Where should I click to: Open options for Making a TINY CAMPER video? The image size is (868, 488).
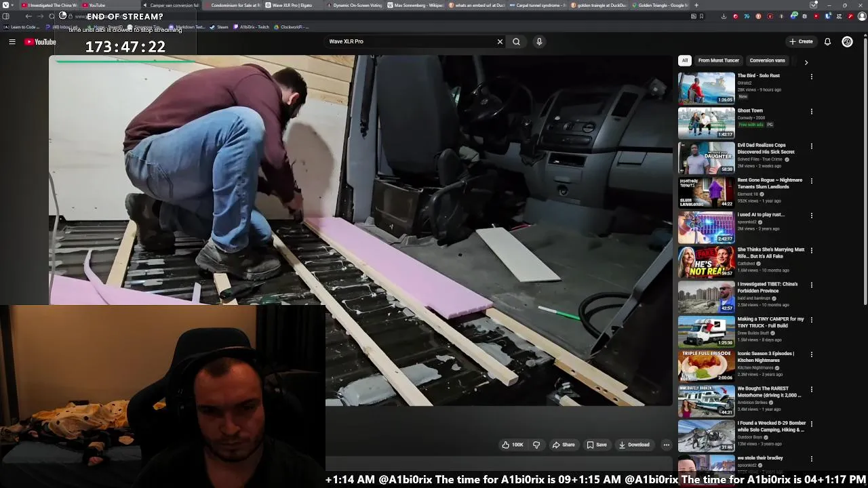point(811,320)
